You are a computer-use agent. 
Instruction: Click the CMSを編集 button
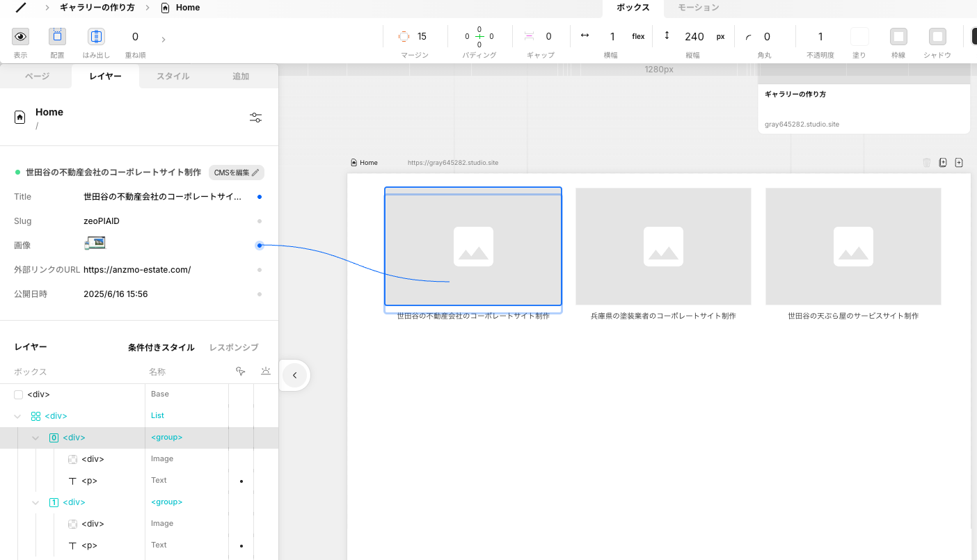tap(236, 173)
